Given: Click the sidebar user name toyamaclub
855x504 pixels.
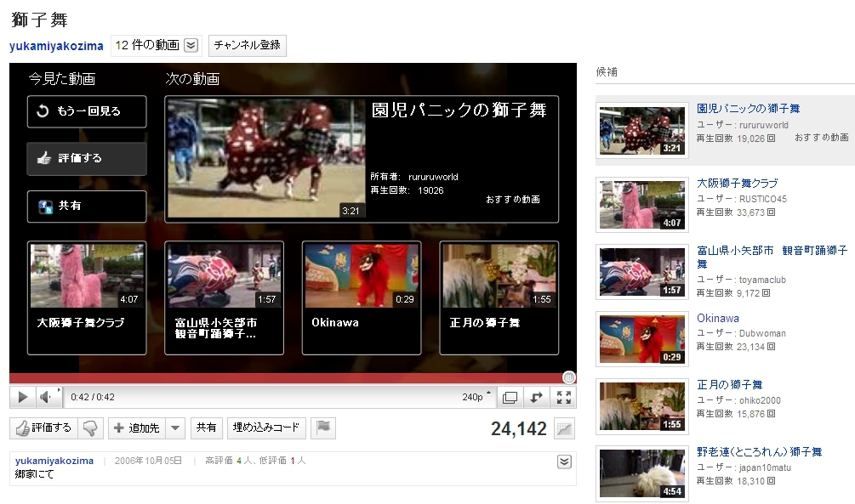Looking at the screenshot, I should 762,280.
